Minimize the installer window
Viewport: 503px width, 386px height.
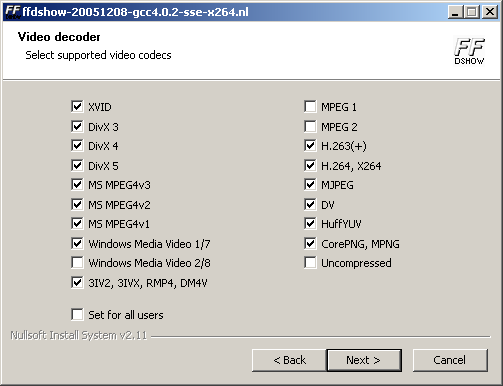click(455, 12)
